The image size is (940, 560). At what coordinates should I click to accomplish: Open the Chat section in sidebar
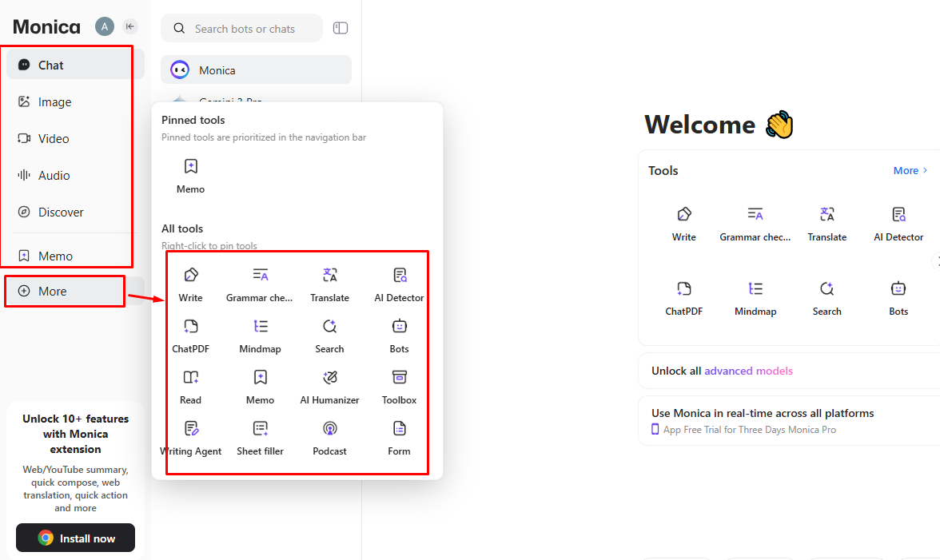point(75,65)
